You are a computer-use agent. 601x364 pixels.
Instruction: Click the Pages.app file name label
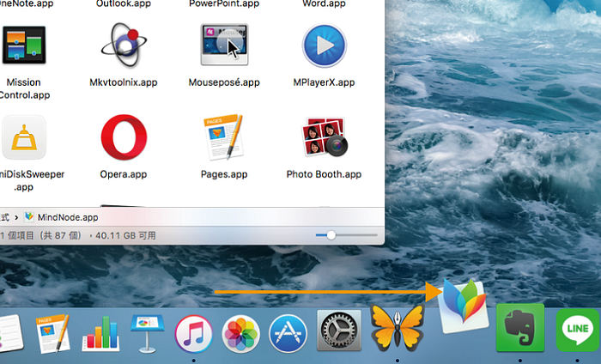(x=224, y=174)
